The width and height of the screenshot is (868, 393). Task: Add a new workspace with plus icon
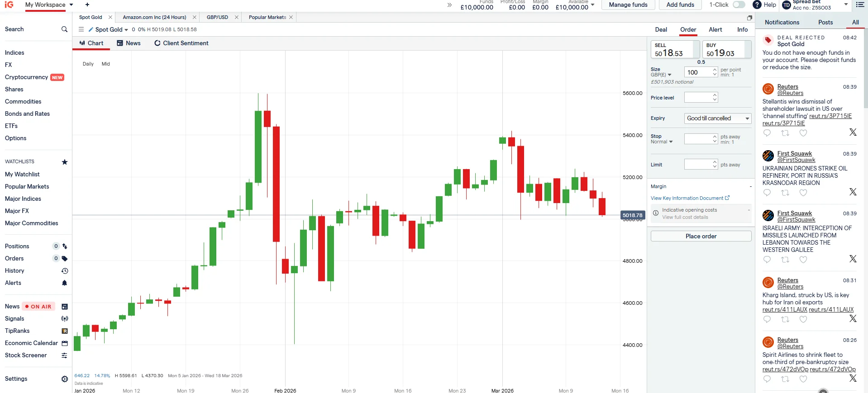tap(87, 5)
